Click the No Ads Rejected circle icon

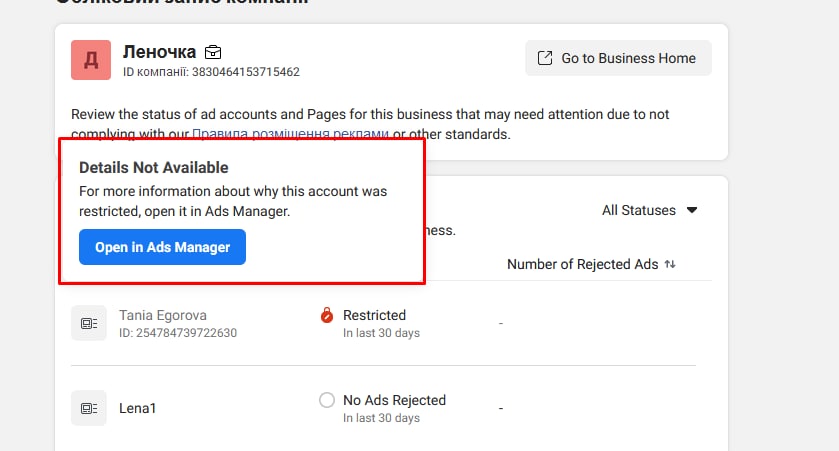(327, 400)
